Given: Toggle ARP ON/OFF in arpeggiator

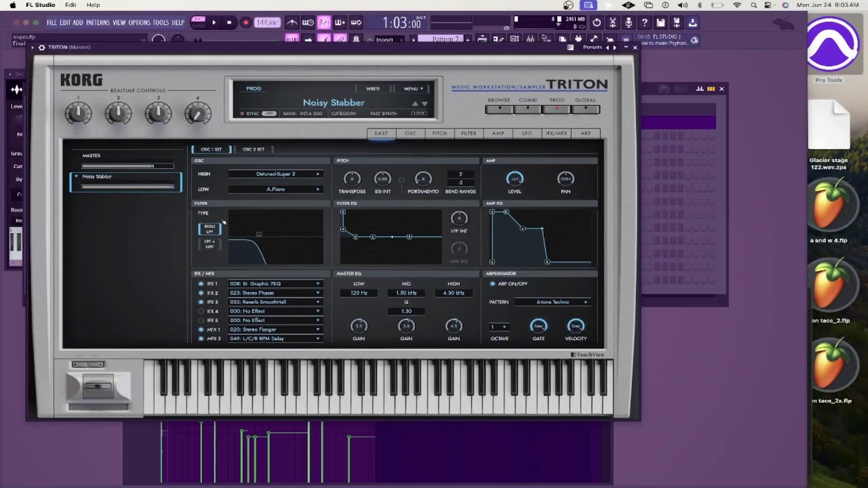Looking at the screenshot, I should [x=492, y=284].
